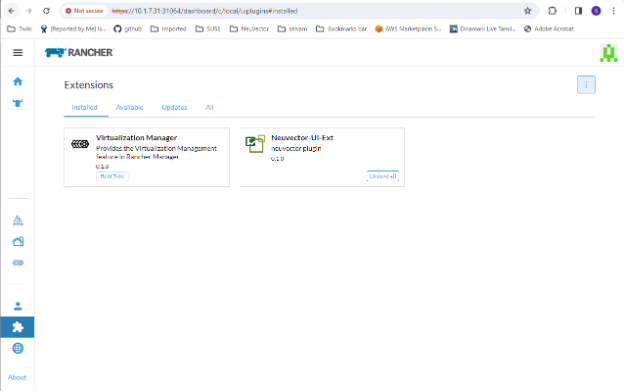624x392 pixels.
Task: Open browser extensions puzzle icon
Action: click(552, 11)
